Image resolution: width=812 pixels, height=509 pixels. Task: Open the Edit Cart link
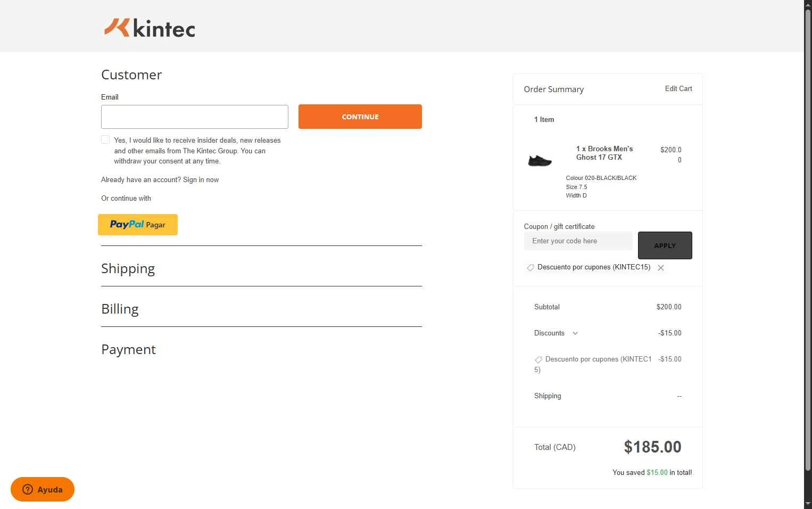pyautogui.click(x=678, y=89)
